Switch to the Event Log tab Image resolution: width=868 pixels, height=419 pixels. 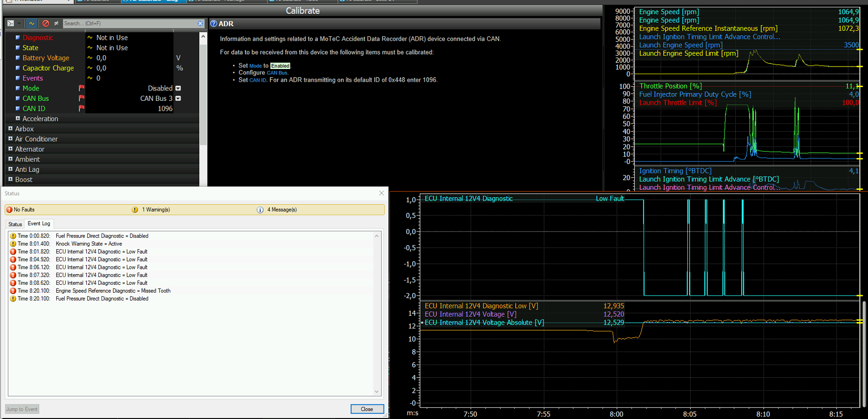coord(39,224)
